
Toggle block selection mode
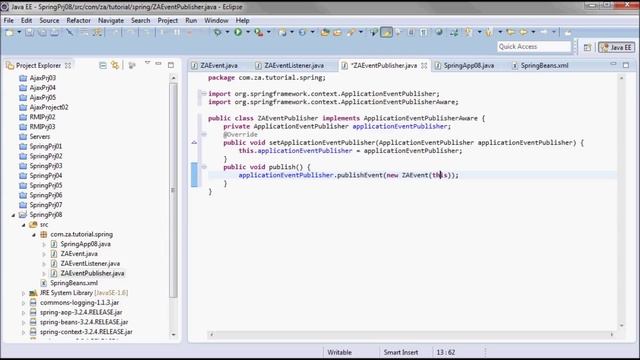click(411, 32)
